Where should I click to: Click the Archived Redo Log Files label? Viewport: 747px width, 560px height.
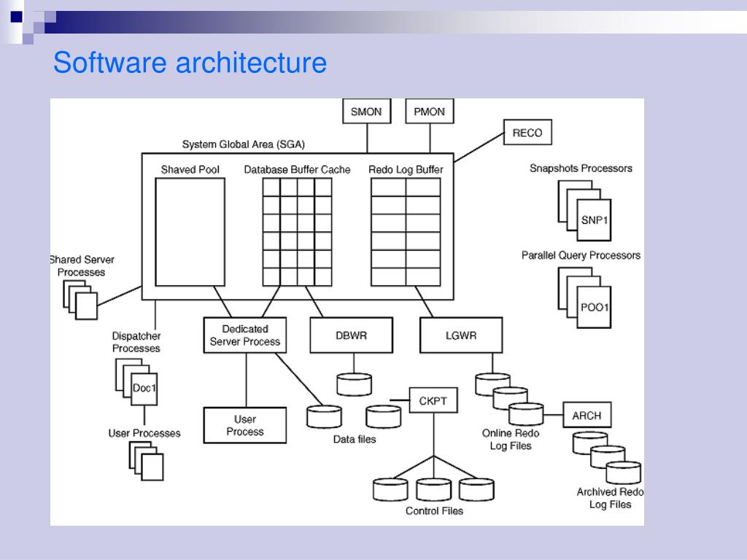click(x=611, y=497)
